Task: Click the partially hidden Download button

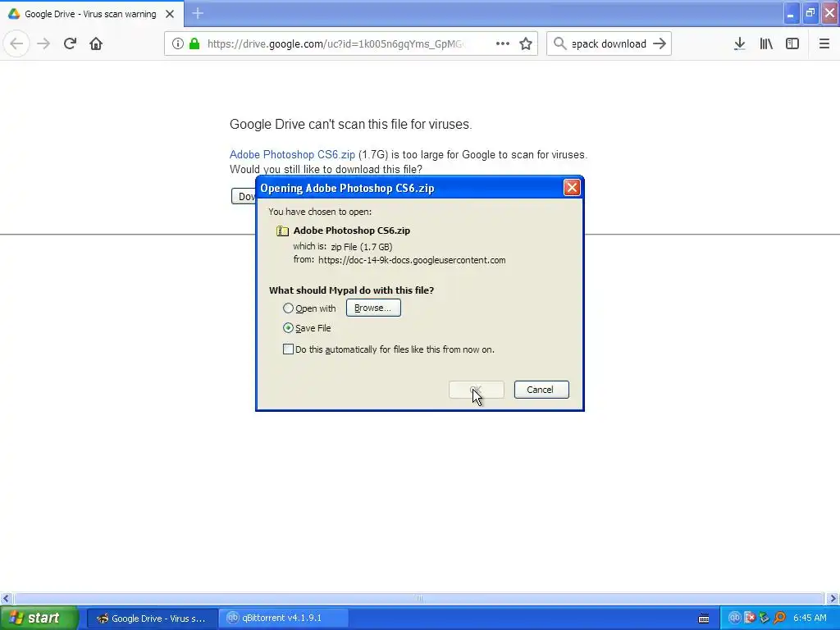Action: (x=244, y=196)
